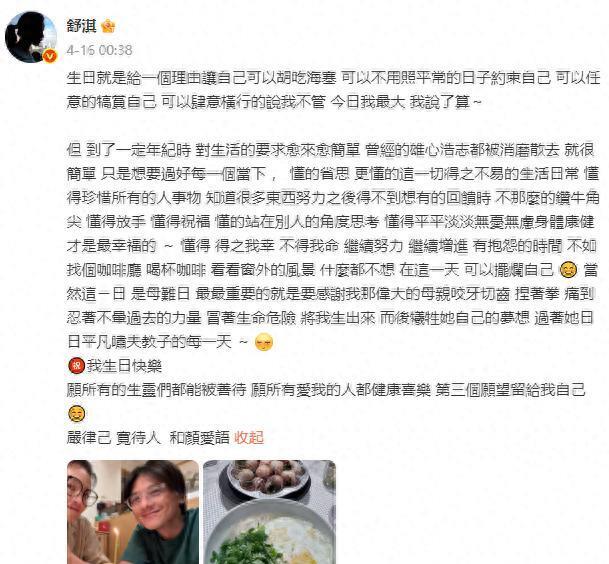Collapse the post with 收起
609x564 pixels.
tap(249, 438)
